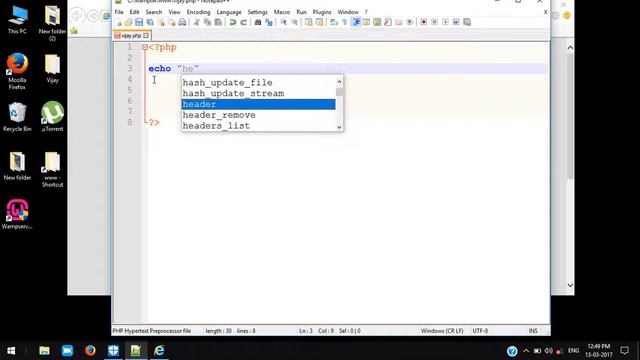Click the Close document toolbar icon

[x=161, y=22]
